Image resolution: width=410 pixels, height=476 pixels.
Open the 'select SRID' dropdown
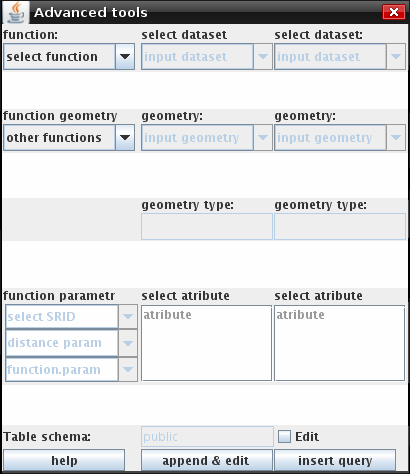71,317
